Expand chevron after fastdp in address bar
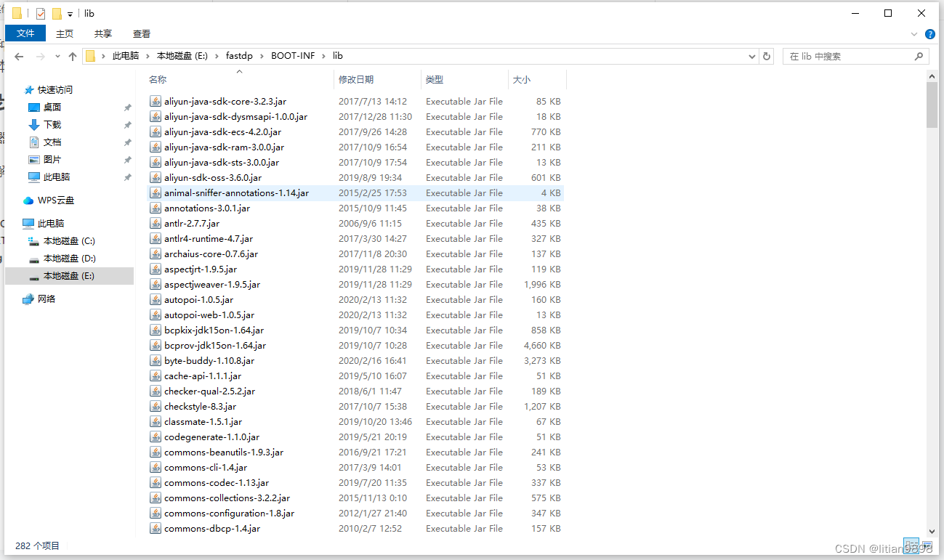Screen dimensions: 944x560 coord(262,56)
